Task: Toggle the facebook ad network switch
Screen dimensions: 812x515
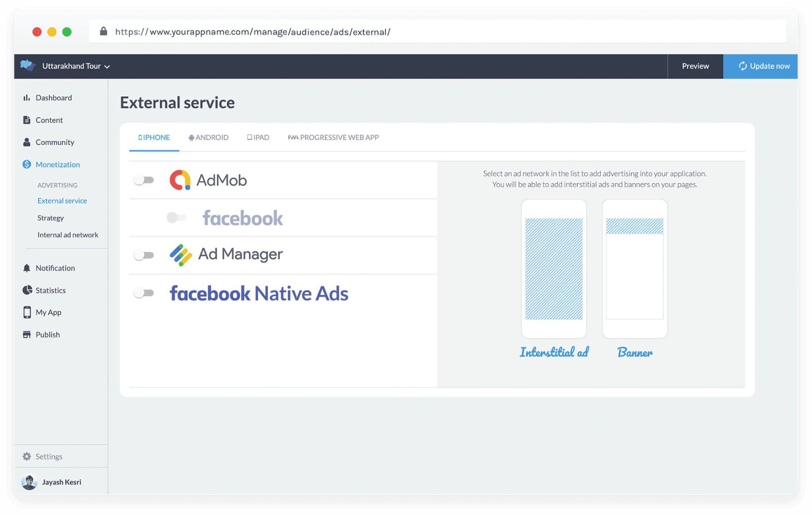Action: tap(177, 218)
